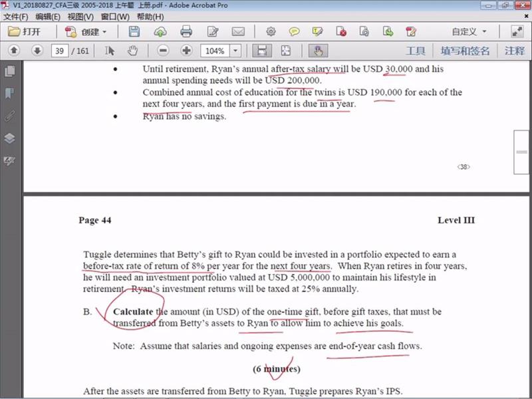The image size is (532, 399).
Task: Open the 注释 comments panel
Action: point(515,51)
